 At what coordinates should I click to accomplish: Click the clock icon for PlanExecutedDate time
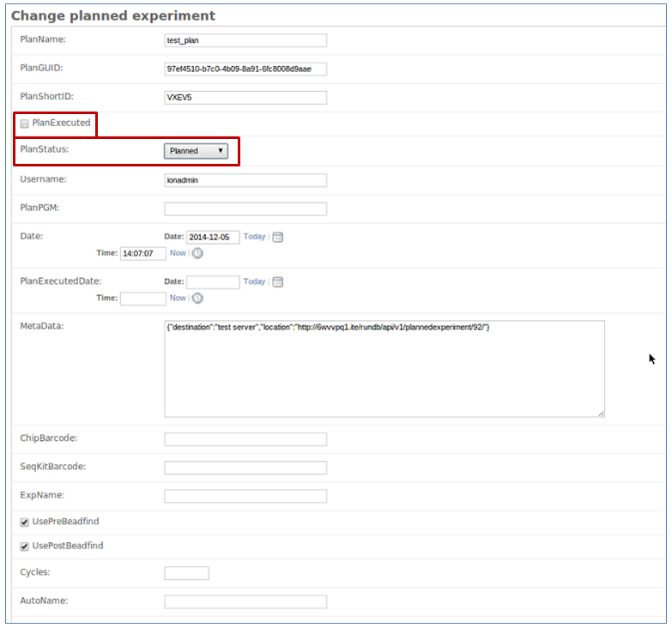pos(197,299)
